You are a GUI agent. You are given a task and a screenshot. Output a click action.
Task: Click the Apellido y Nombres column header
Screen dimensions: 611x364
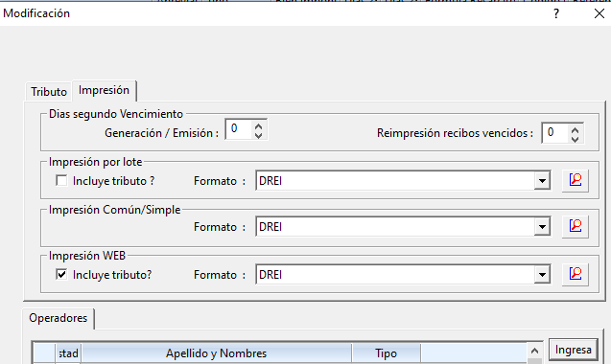(x=216, y=353)
